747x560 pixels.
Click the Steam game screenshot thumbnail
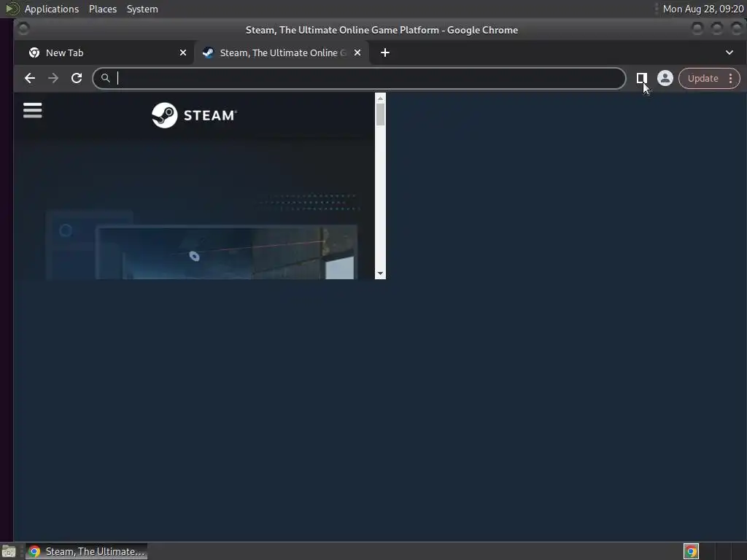(x=226, y=252)
